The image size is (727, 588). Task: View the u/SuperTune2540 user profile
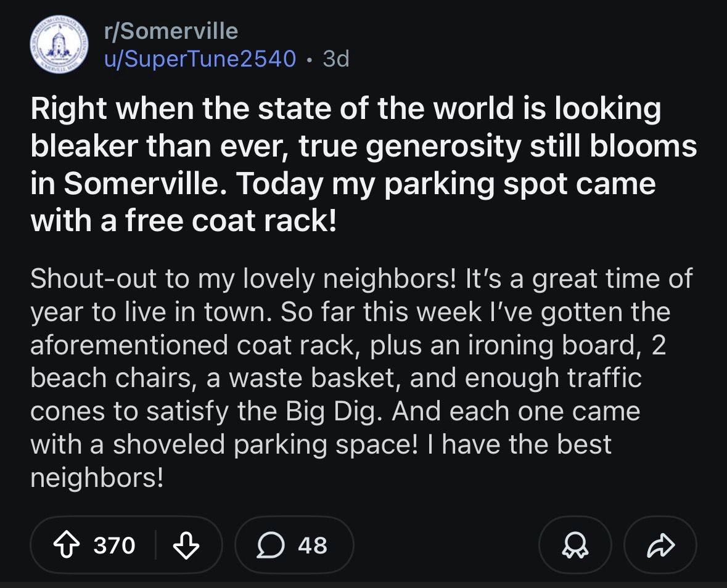click(200, 59)
